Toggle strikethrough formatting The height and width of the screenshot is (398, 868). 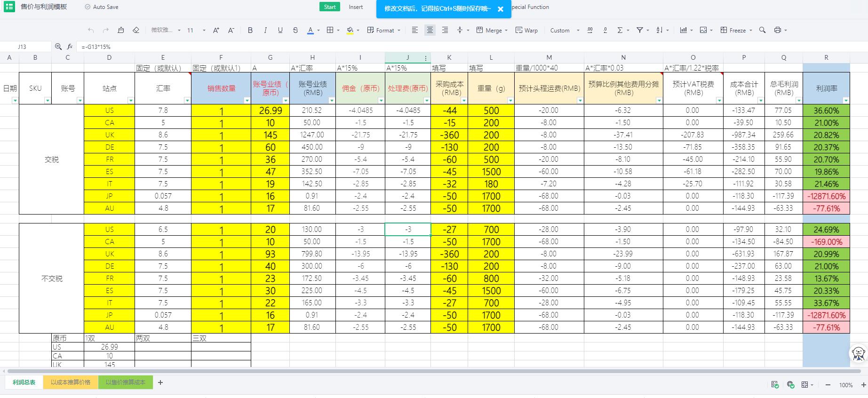tap(295, 30)
